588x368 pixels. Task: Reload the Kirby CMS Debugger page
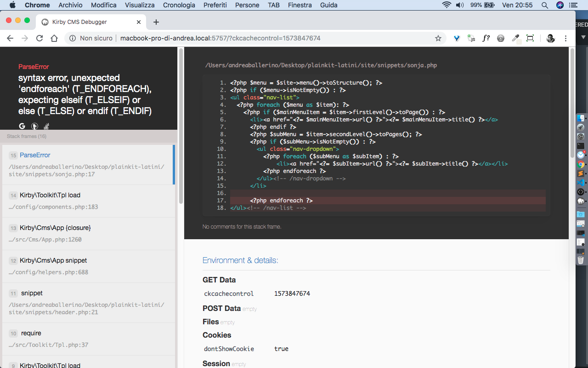(x=40, y=38)
